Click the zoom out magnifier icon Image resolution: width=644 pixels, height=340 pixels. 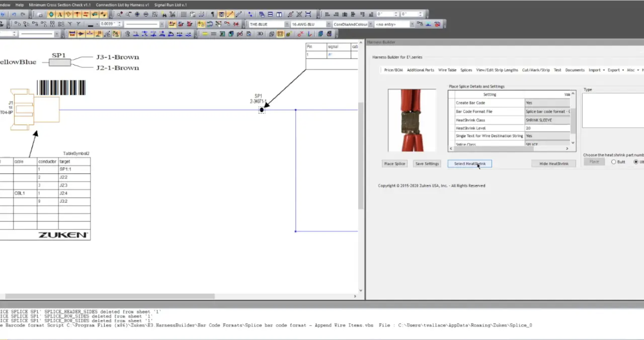tap(128, 14)
